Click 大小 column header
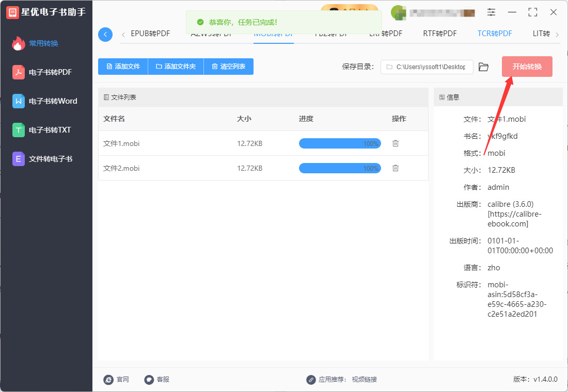The width and height of the screenshot is (568, 392). point(244,119)
